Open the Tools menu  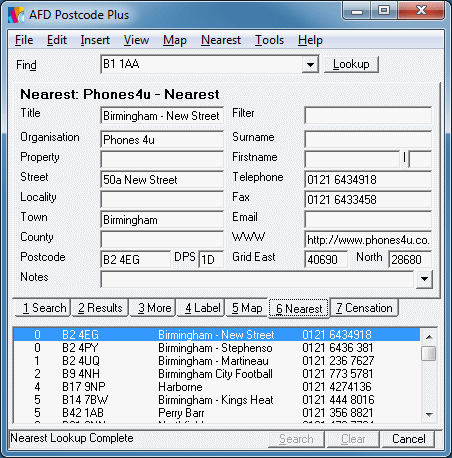coord(269,40)
